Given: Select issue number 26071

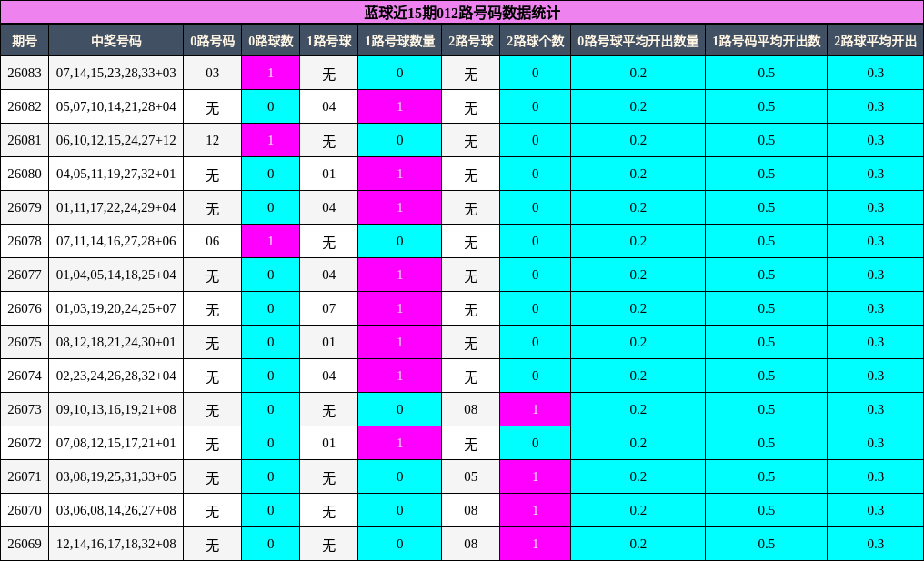Looking at the screenshot, I should tap(25, 476).
